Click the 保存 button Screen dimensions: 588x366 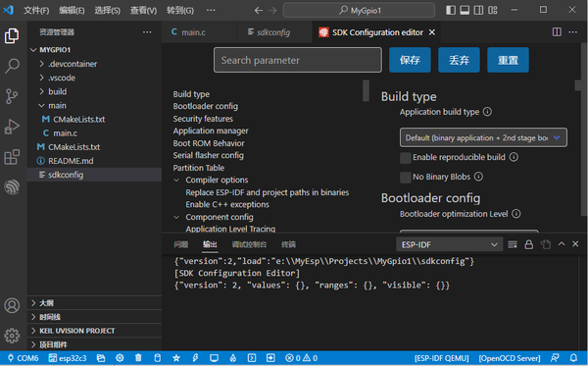tap(410, 60)
